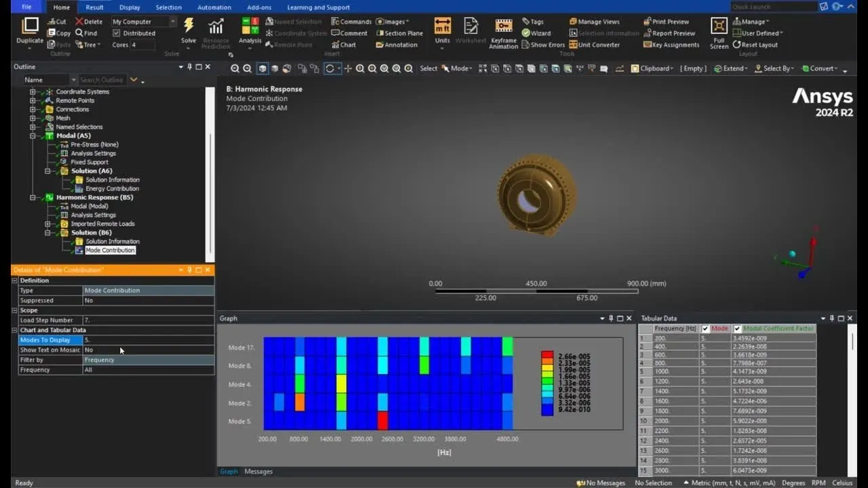Toggle the Distributed checkbox
The height and width of the screenshot is (488, 868).
[116, 33]
